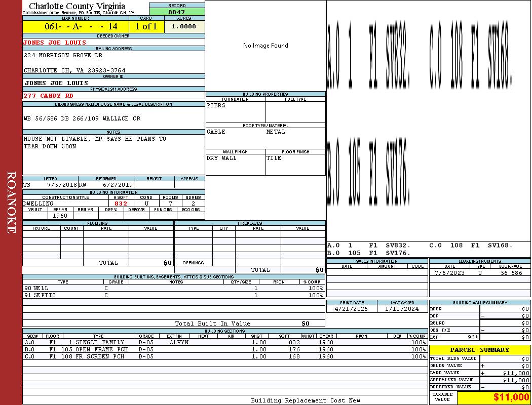Click 1 SINGLE FAMILY section row
Image resolution: width=532 pixels, height=405 pixels.
(225, 342)
